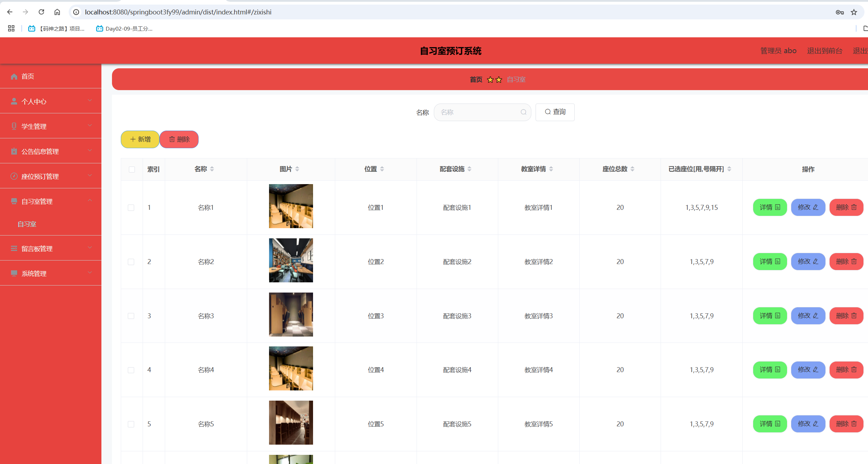The width and height of the screenshot is (868, 464).
Task: Click the trash icon on the 删除 button
Action: pyautogui.click(x=172, y=139)
